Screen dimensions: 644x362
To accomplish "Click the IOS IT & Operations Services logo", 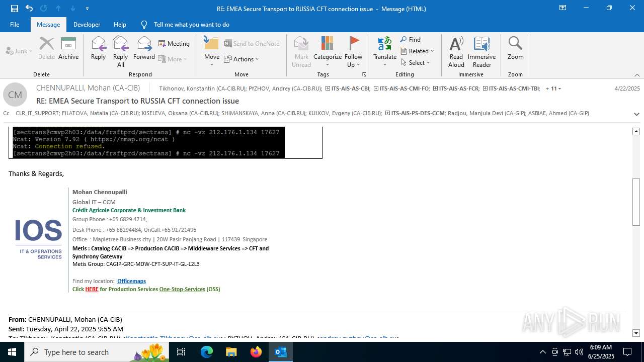I will pyautogui.click(x=38, y=239).
